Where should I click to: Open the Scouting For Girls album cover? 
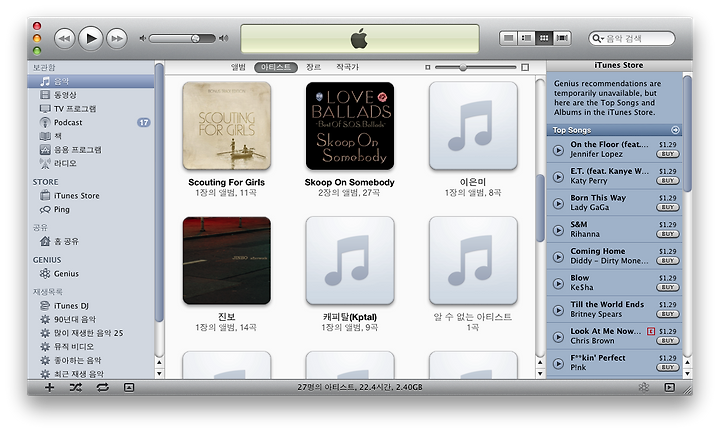(226, 125)
